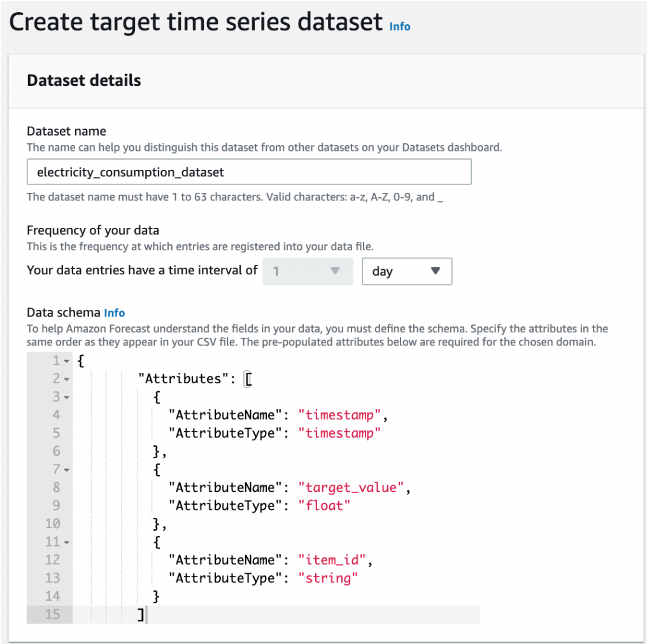Click the Dataset name input field
The width and height of the screenshot is (647, 644).
(x=249, y=172)
